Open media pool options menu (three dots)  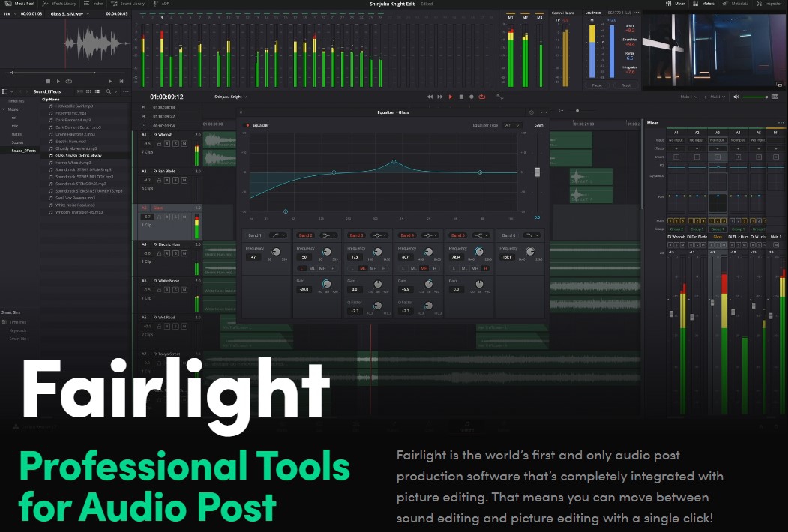coord(126,91)
